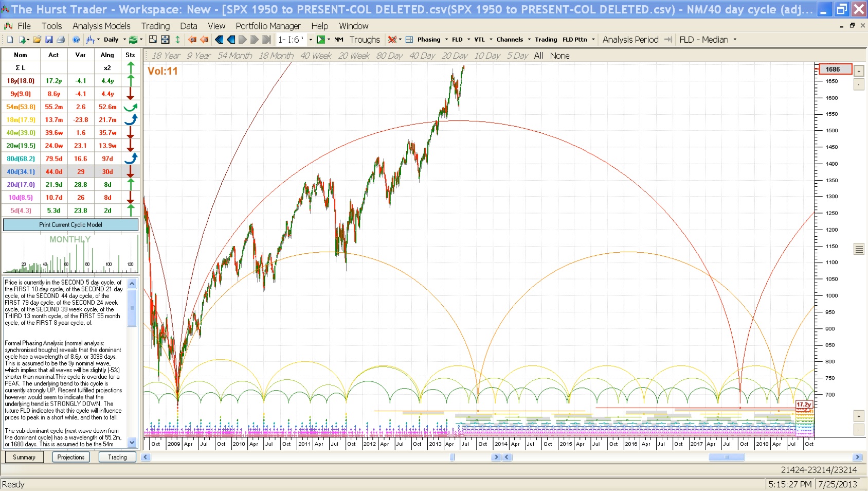Image resolution: width=868 pixels, height=491 pixels.
Task: Click the green vertical scale arrows icon
Action: pos(177,40)
